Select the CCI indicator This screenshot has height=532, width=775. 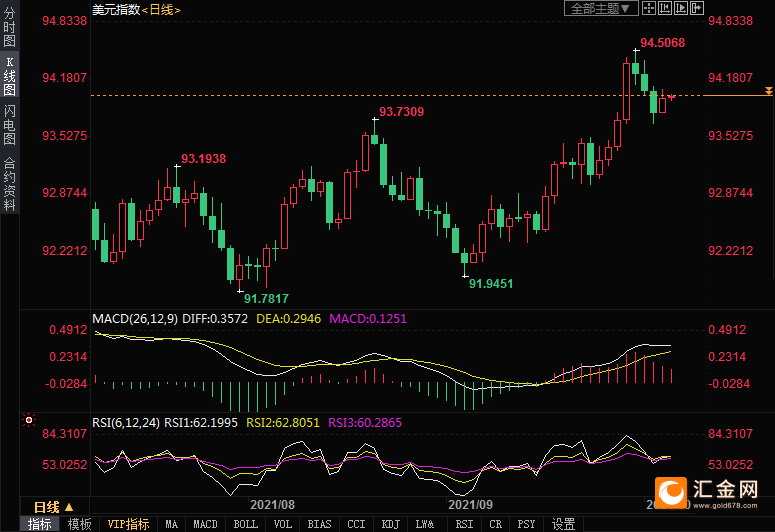[356, 524]
